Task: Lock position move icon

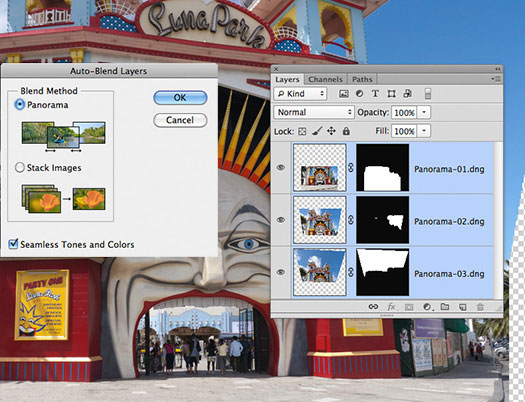Action: click(x=331, y=131)
